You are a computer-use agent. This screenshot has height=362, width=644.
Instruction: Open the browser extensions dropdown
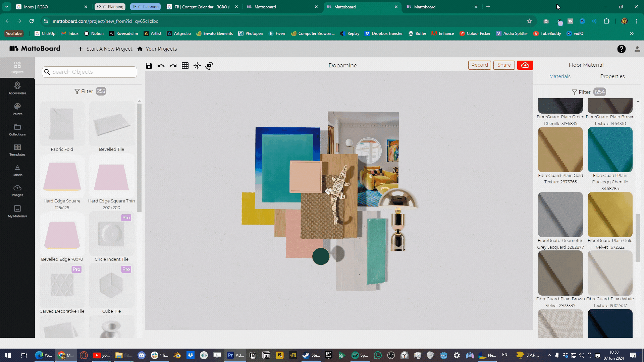pos(606,21)
